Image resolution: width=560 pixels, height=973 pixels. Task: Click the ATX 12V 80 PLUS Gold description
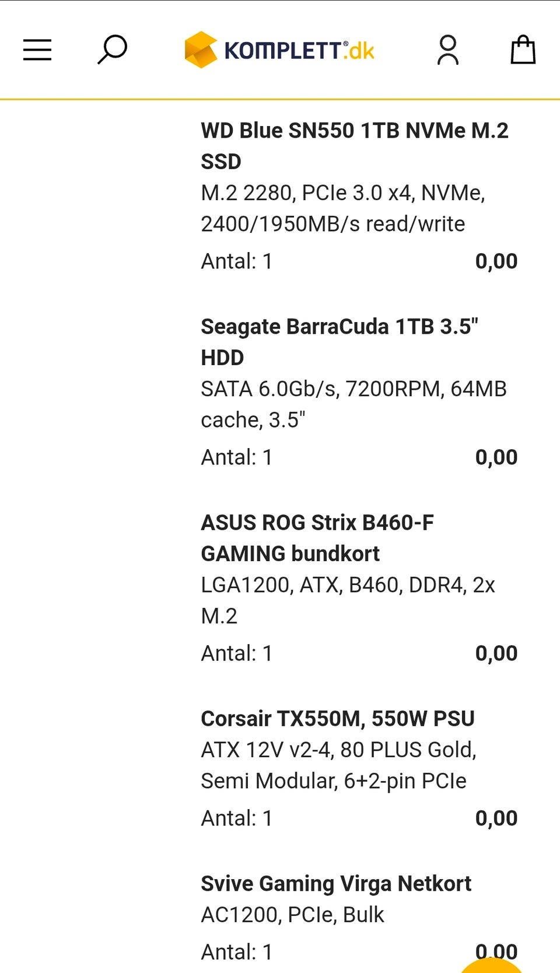[x=338, y=765]
